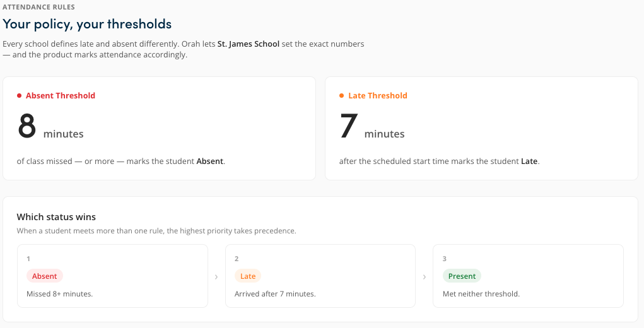644x328 pixels.
Task: Select the orange Late status badge
Action: tap(248, 276)
